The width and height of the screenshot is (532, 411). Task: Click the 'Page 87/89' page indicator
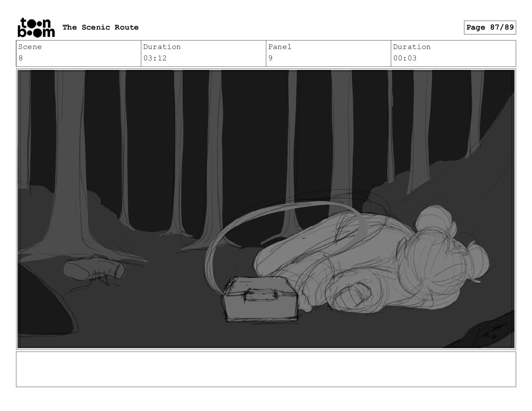[490, 27]
